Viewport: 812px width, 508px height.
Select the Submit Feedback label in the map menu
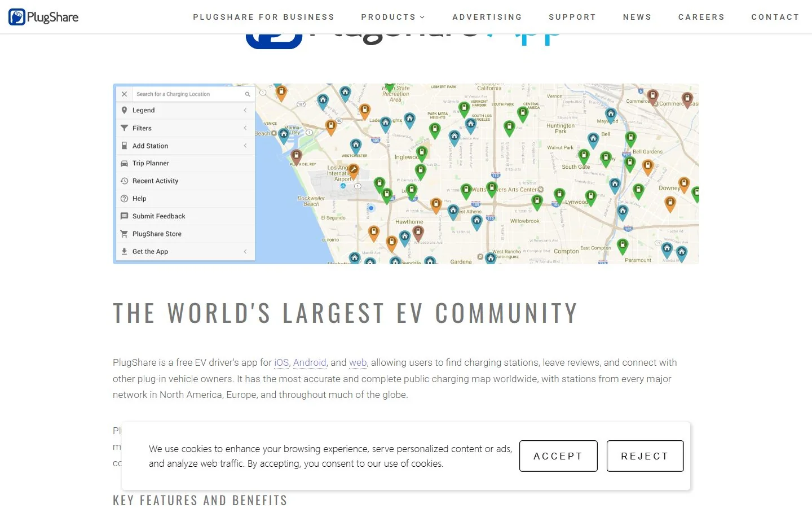click(158, 216)
